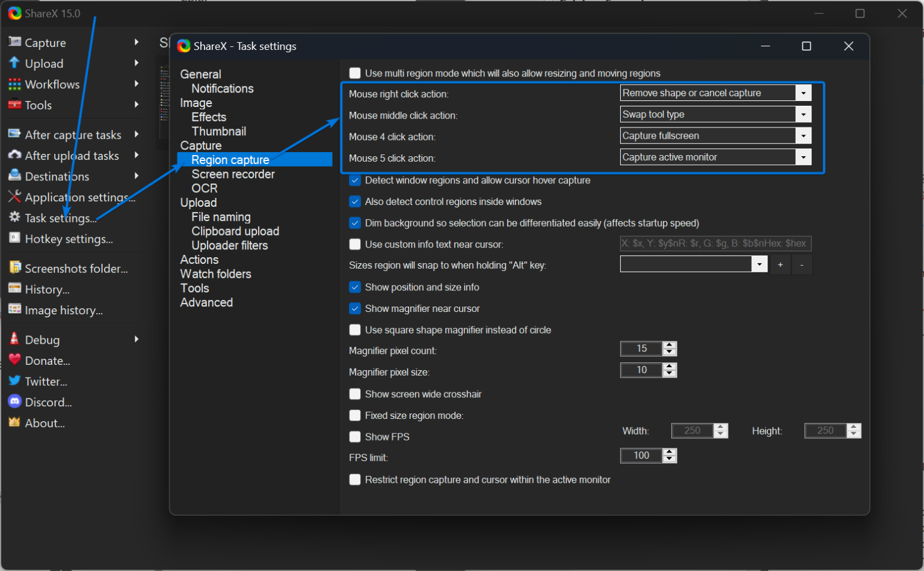The width and height of the screenshot is (924, 571).
Task: Click the Capture icon in the sidebar
Action: 14,42
